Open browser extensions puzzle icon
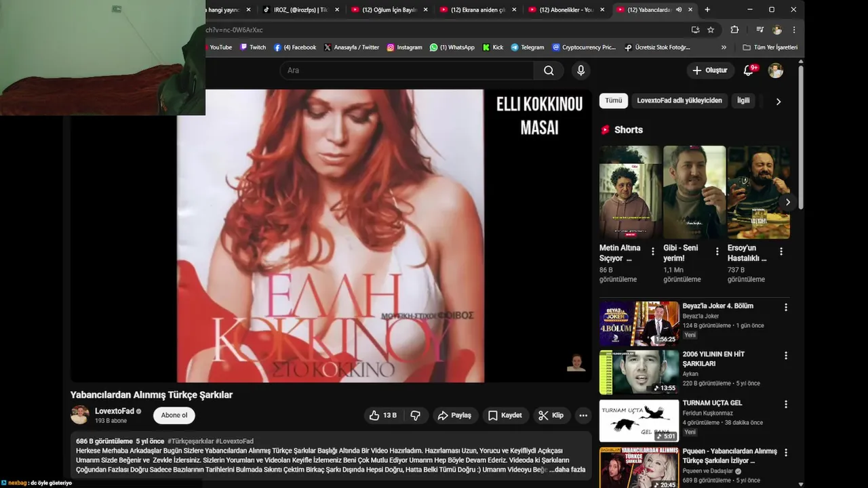This screenshot has width=868, height=488. click(734, 30)
